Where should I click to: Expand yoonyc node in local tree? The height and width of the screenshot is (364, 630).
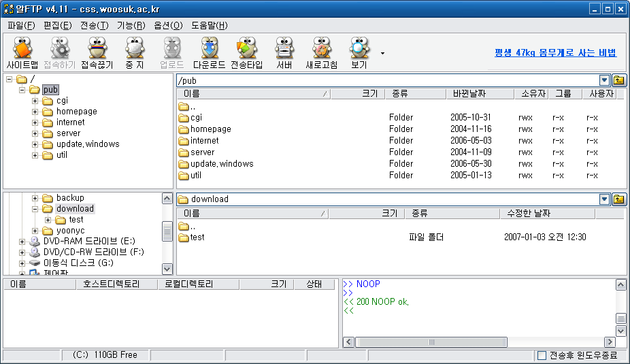point(35,231)
